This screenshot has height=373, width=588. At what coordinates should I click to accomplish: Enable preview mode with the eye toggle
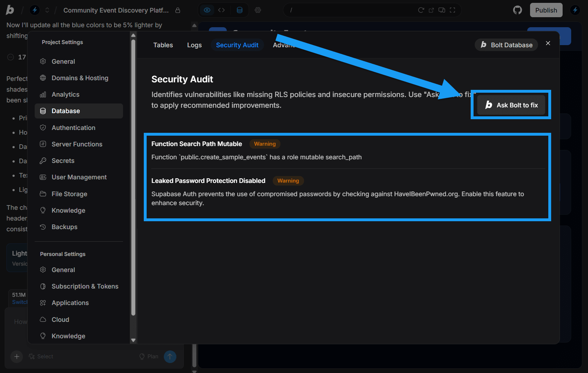coord(207,10)
